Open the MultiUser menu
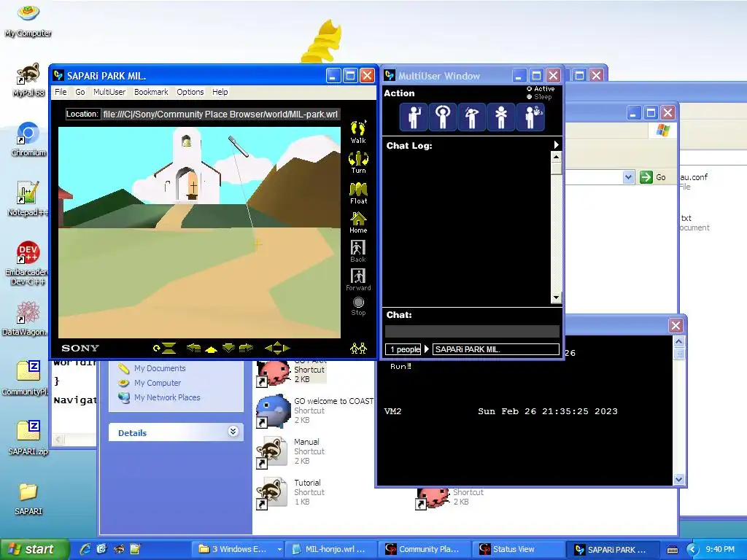This screenshot has width=747, height=560. click(109, 92)
